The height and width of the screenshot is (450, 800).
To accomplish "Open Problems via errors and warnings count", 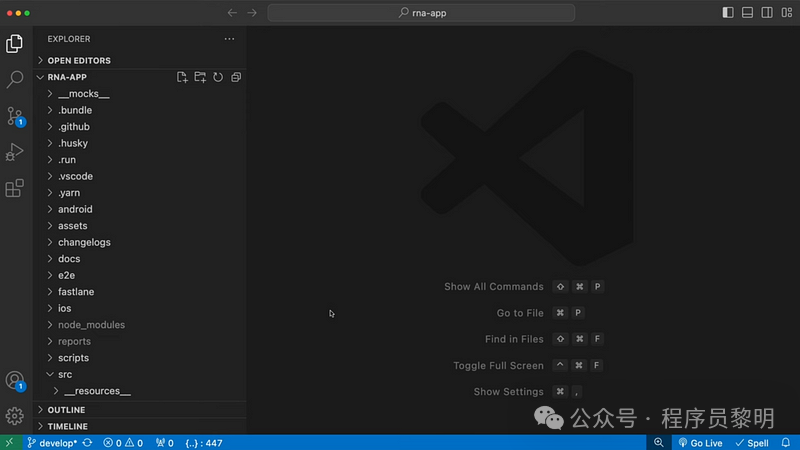I will tap(123, 443).
